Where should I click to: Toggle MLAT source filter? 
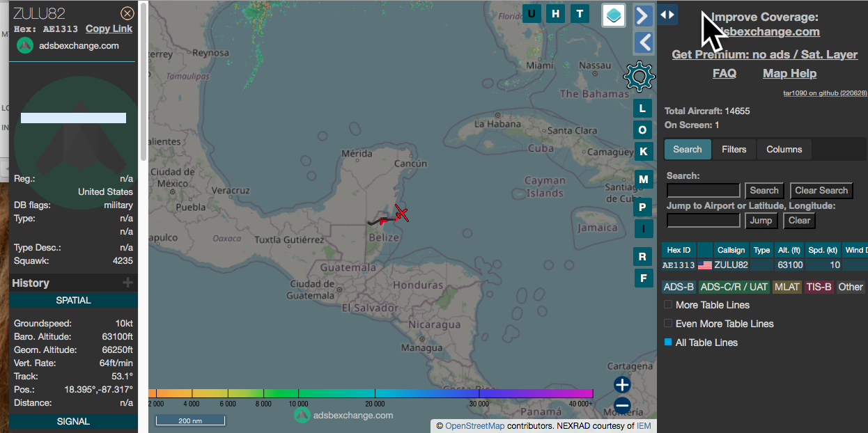[x=786, y=287]
